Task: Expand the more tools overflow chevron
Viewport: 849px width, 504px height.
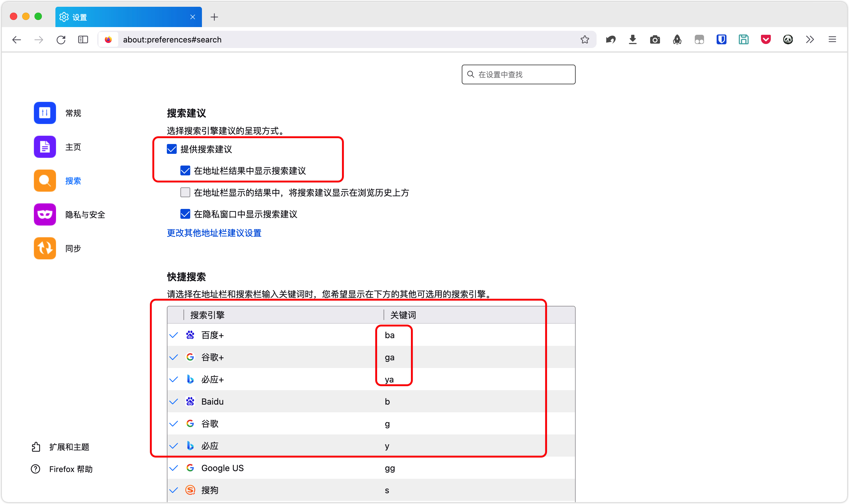Action: tap(810, 39)
